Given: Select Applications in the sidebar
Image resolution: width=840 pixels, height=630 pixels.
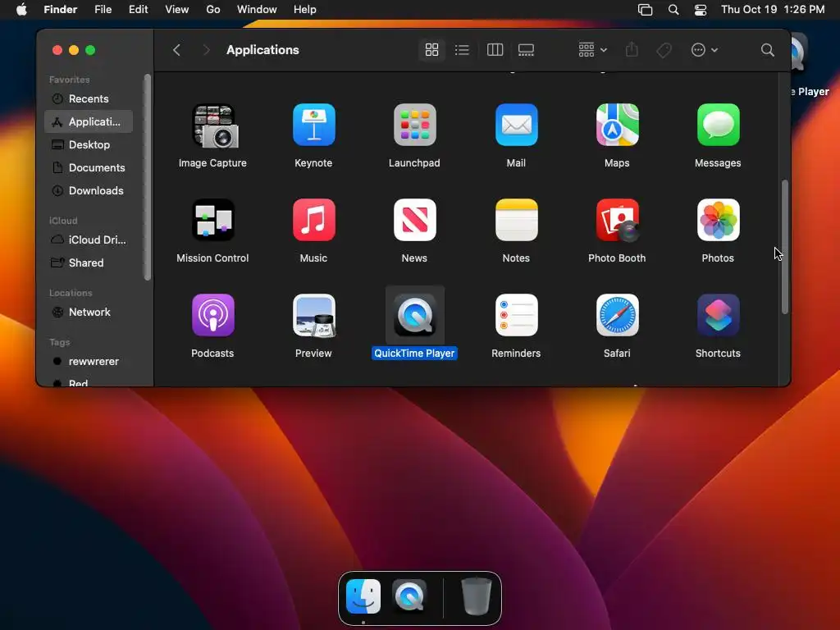Looking at the screenshot, I should tap(89, 121).
